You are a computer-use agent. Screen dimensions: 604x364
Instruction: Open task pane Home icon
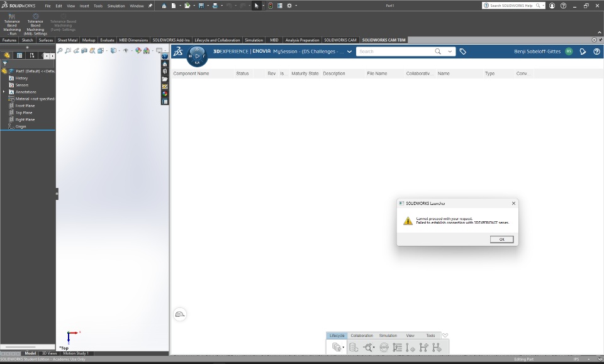[165, 64]
